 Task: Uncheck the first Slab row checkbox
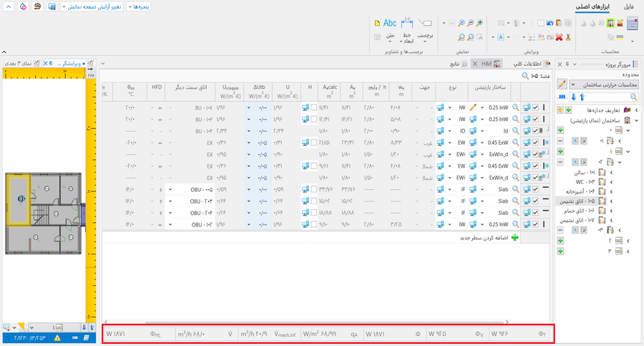pos(535,189)
